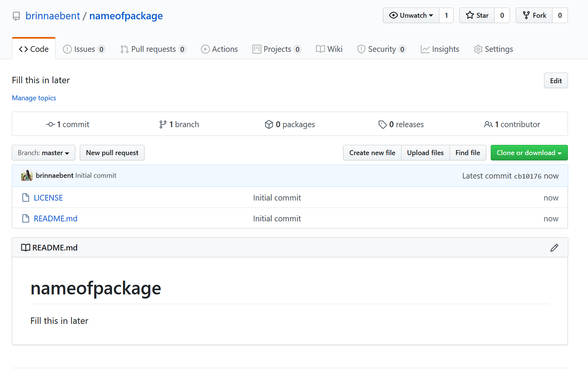Select the contributors people icon

tap(488, 124)
